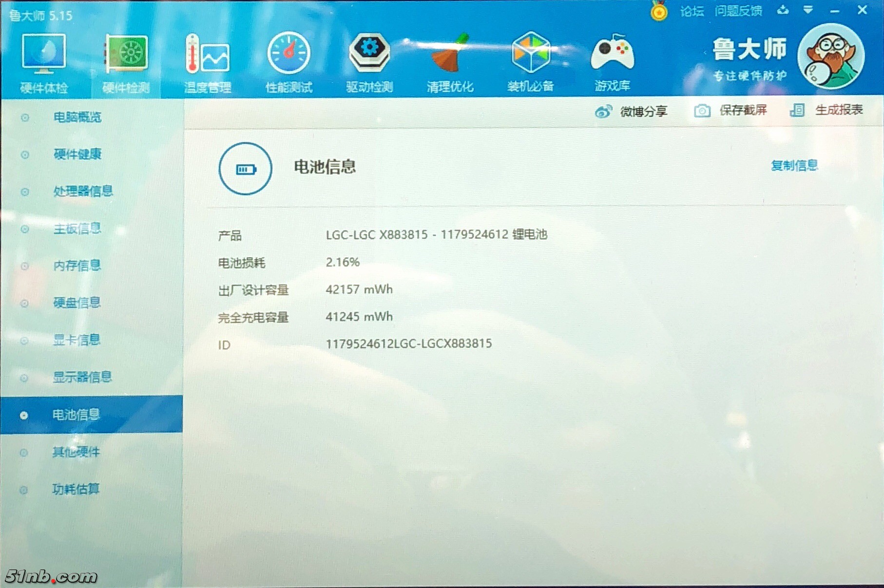
Task: Open 驱动检测 driver detection gear icon
Action: (369, 62)
